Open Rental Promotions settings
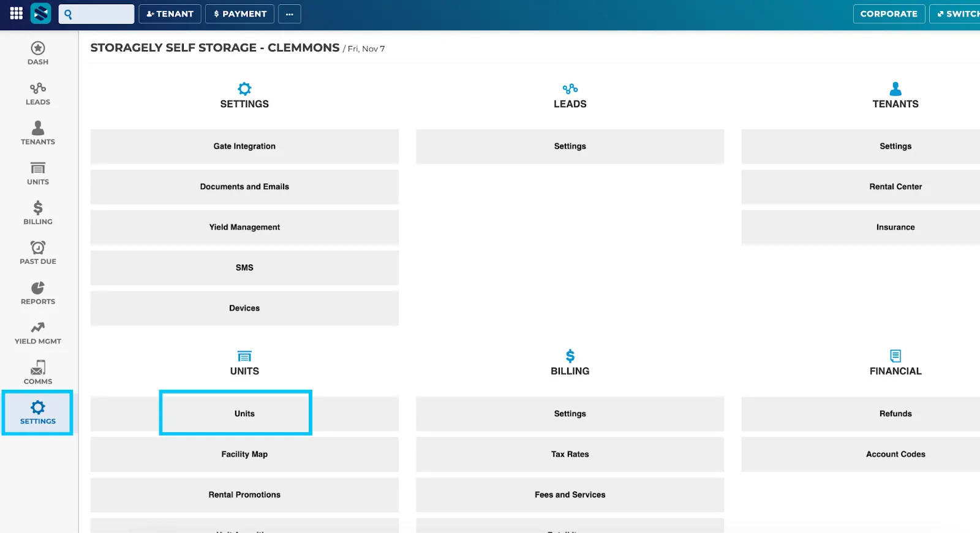This screenshot has height=533, width=980. [x=244, y=494]
